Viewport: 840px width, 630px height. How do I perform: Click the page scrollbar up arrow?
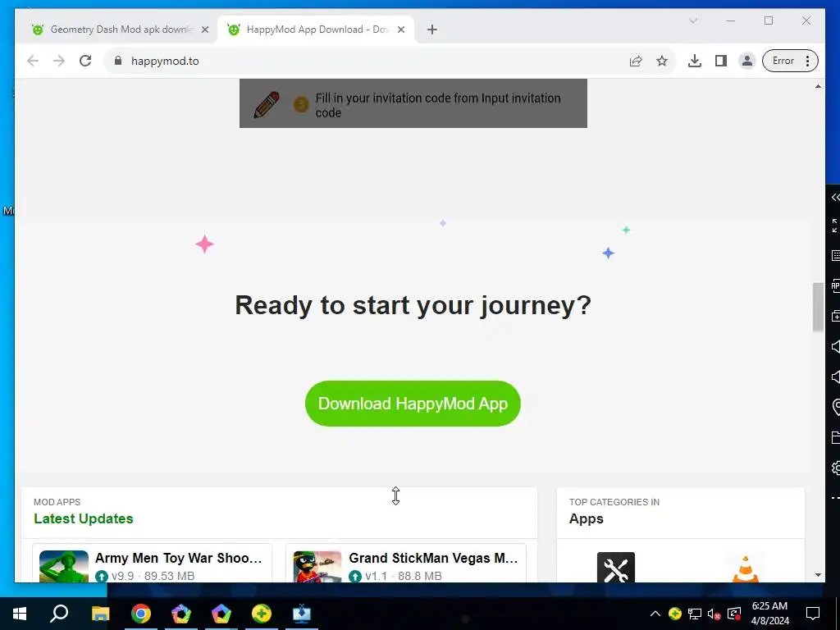[x=818, y=86]
